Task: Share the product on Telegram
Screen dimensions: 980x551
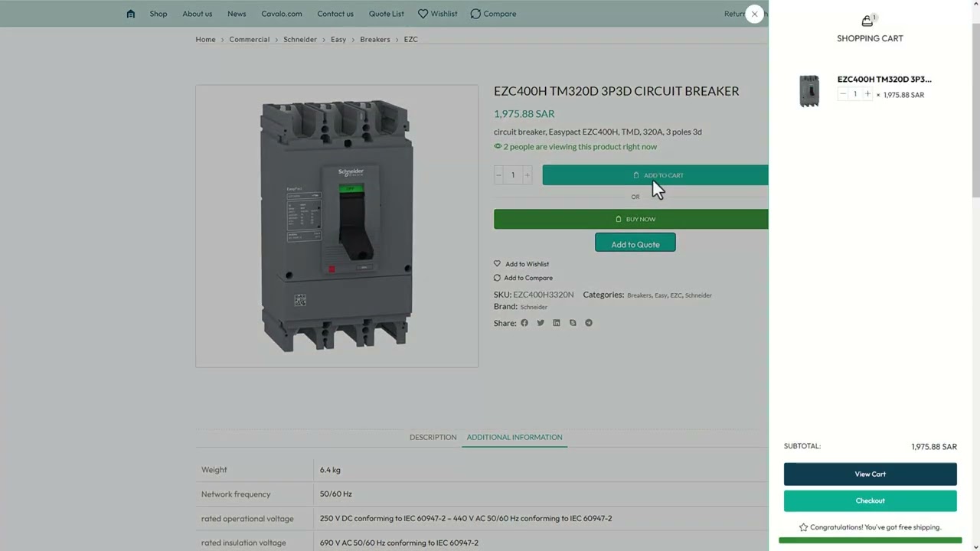Action: tap(589, 323)
